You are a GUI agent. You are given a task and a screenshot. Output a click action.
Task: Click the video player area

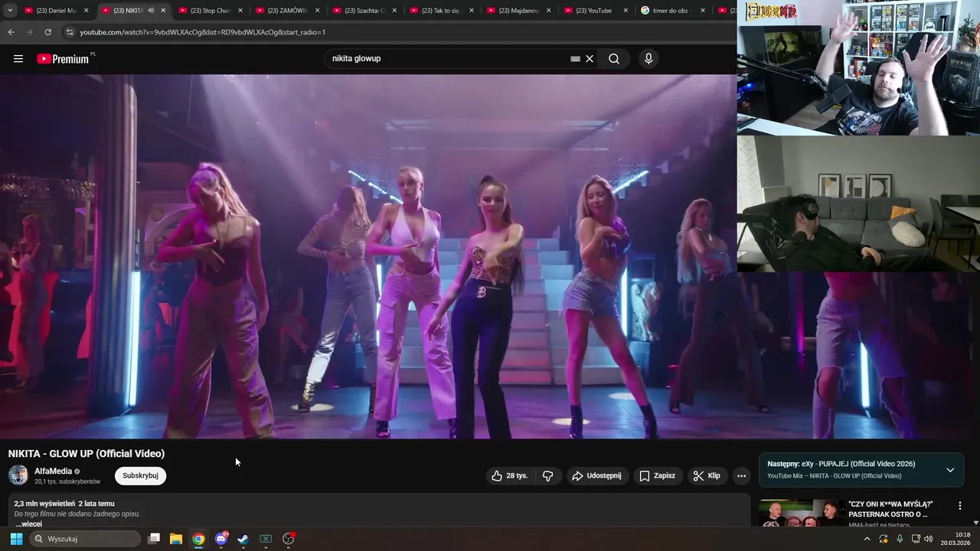coord(367,256)
